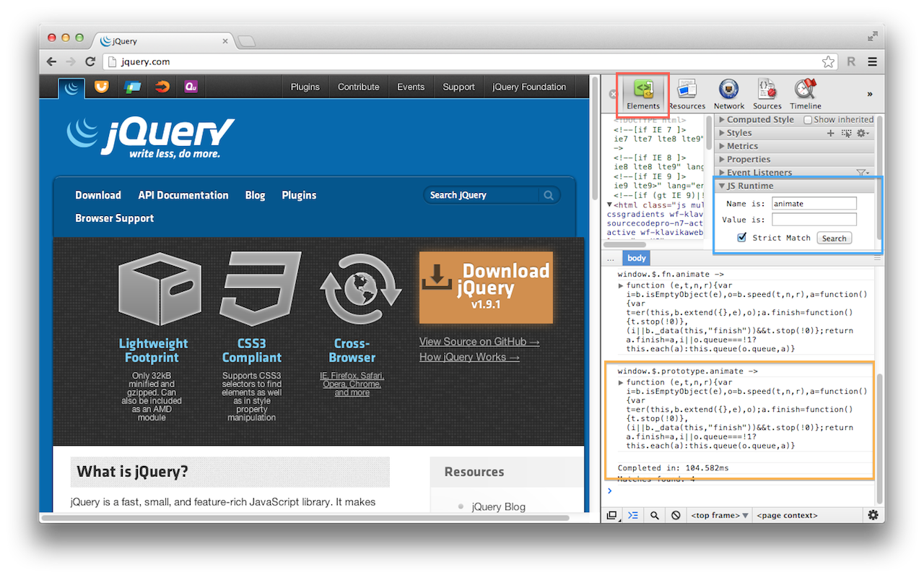Viewport: 924px width, 578px height.
Task: Open the jQuery UI project icon
Action: click(x=102, y=87)
